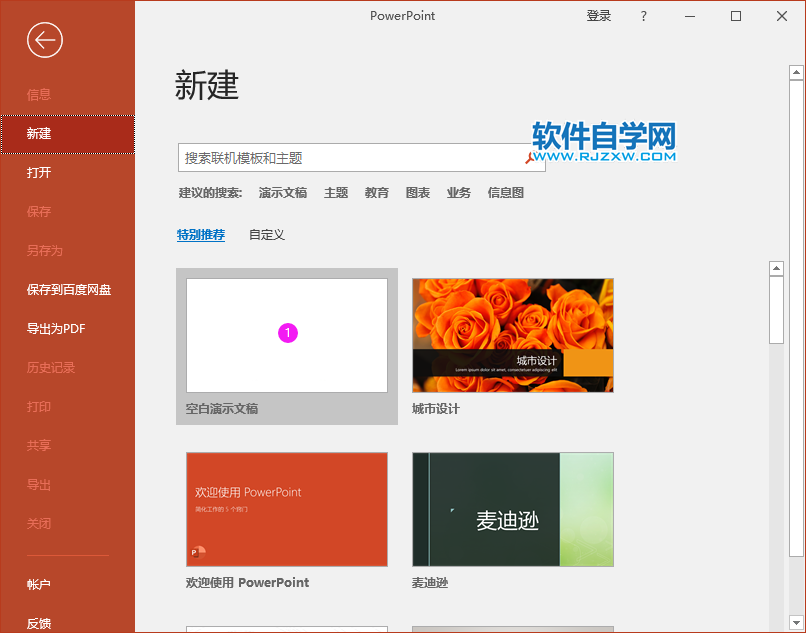Click the 教育 suggested search
Viewport: 806px width, 633px height.
[x=376, y=192]
